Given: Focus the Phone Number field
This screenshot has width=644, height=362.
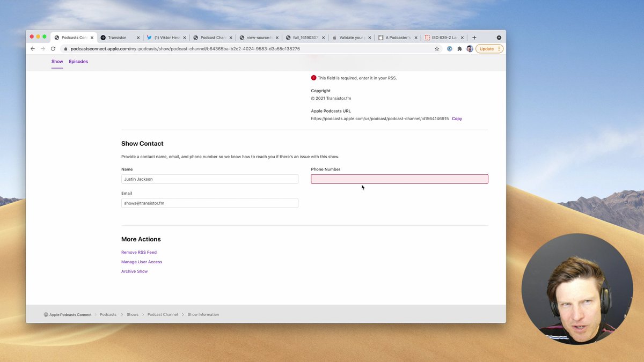Looking at the screenshot, I should point(399,179).
